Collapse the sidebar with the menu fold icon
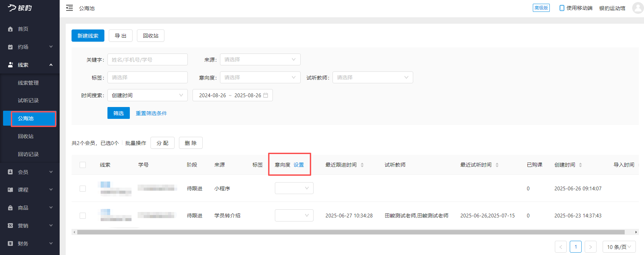Screen dimensions: 644x255 [69, 8]
